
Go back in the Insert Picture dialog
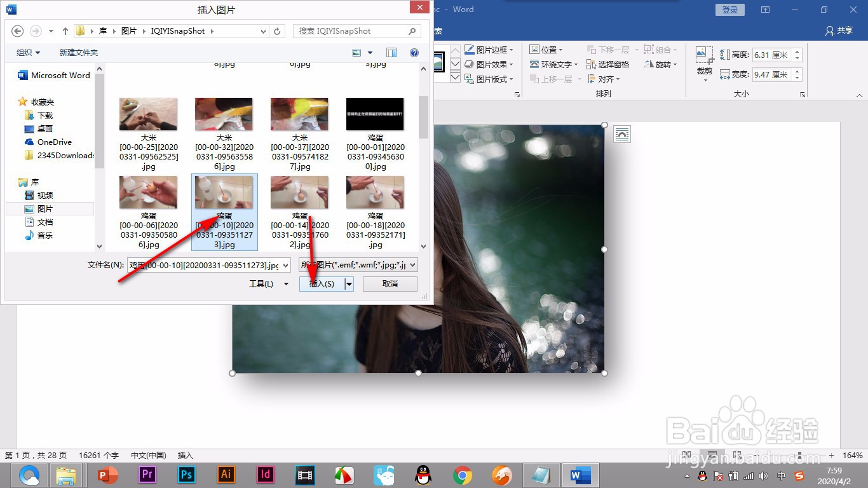point(17,30)
